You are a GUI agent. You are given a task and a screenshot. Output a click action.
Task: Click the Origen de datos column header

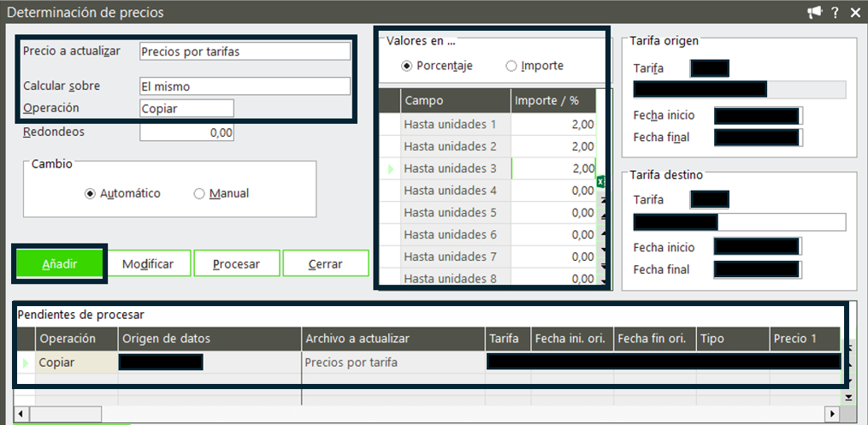210,339
